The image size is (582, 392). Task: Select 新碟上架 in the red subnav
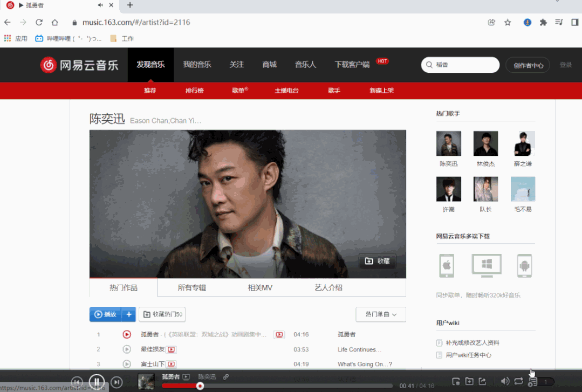(381, 91)
